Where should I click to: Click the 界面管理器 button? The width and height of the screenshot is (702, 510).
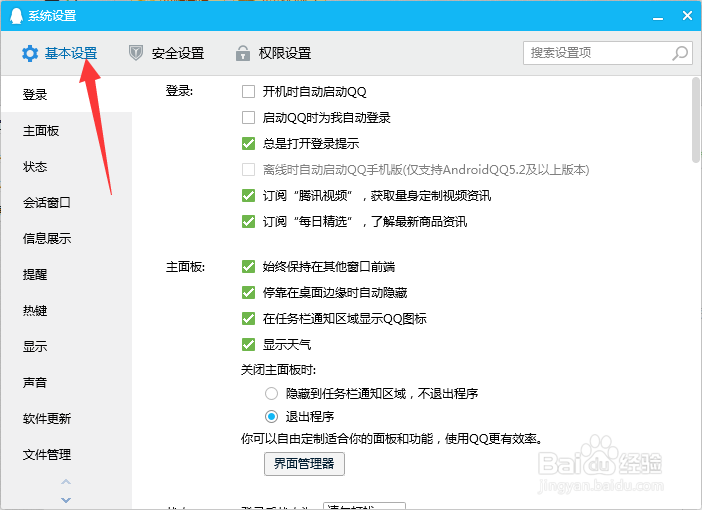304,463
